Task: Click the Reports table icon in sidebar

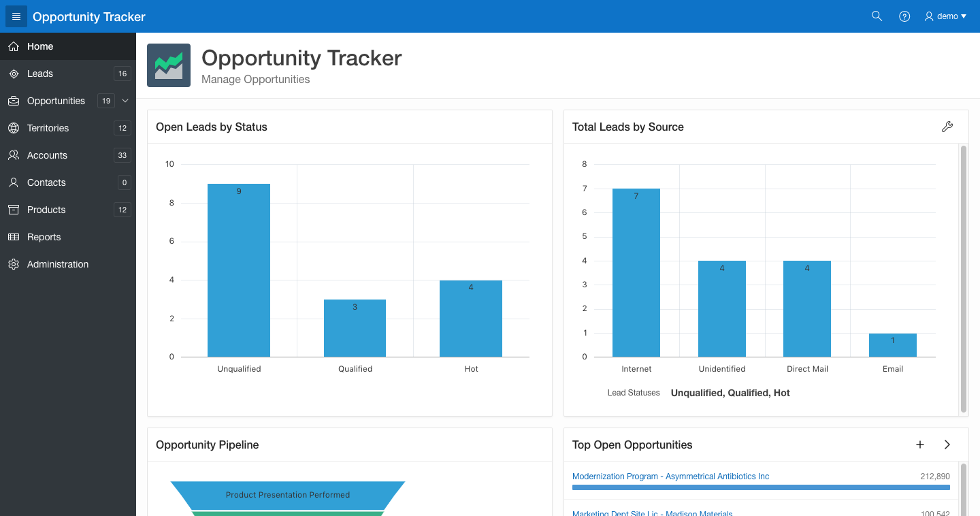Action: click(14, 237)
